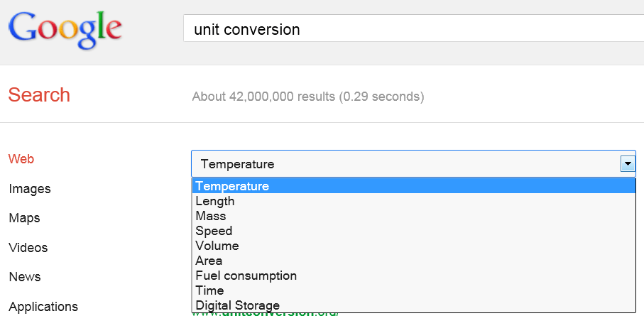Select Speed from the unit list
This screenshot has width=644, height=316.
click(214, 231)
